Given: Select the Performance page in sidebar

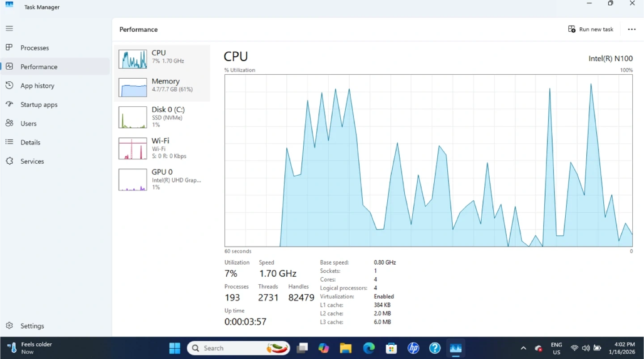Looking at the screenshot, I should [x=39, y=67].
